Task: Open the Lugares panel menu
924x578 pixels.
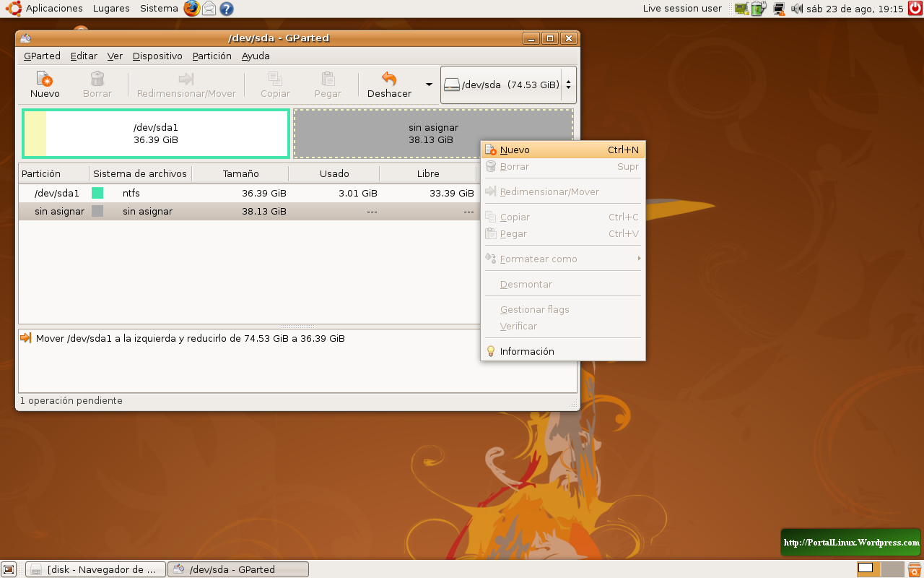Action: click(111, 9)
